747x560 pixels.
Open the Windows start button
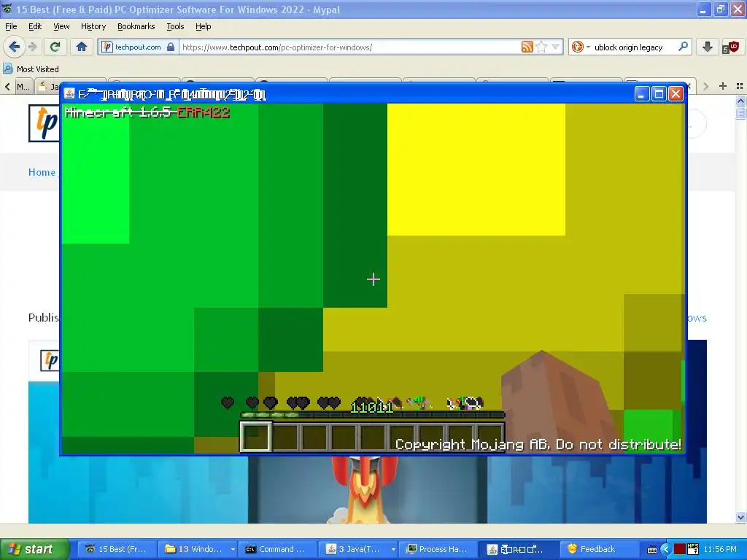(34, 549)
